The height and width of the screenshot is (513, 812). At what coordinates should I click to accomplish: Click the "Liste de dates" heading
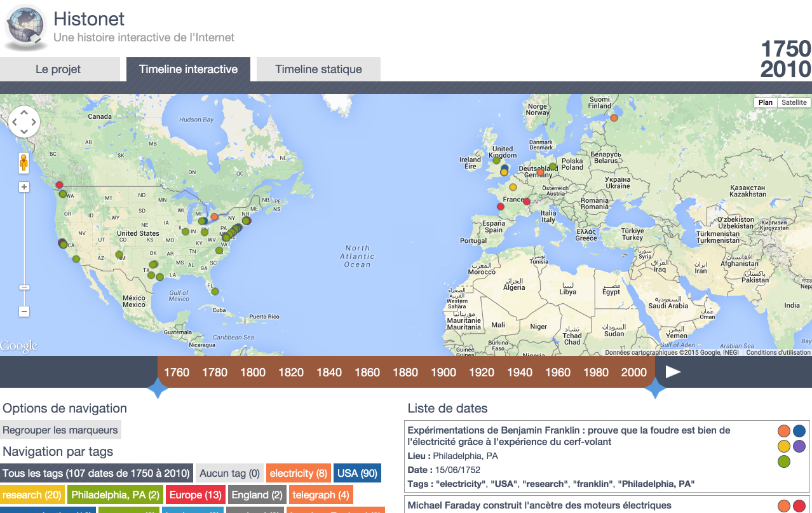coord(448,408)
